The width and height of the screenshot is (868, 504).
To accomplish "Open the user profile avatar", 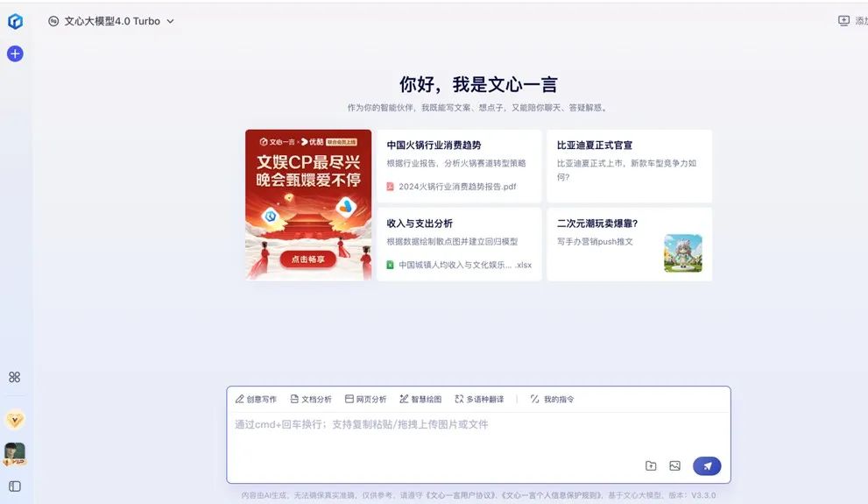I will [15, 454].
